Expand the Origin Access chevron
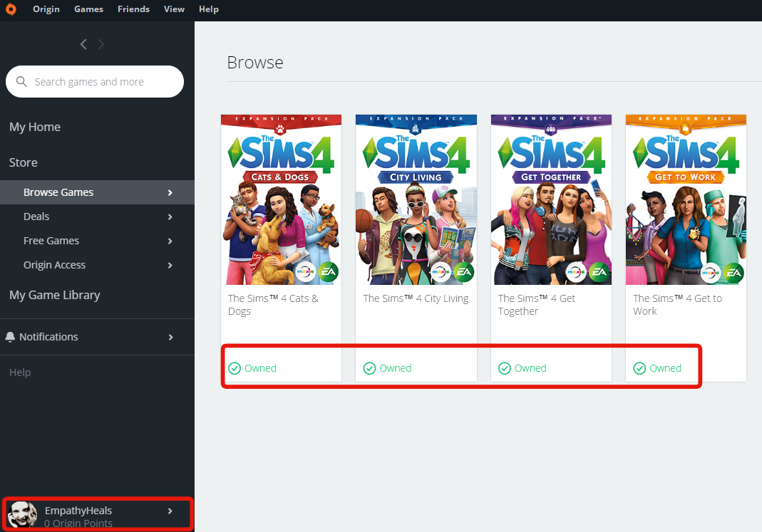The width and height of the screenshot is (762, 532). [170, 266]
